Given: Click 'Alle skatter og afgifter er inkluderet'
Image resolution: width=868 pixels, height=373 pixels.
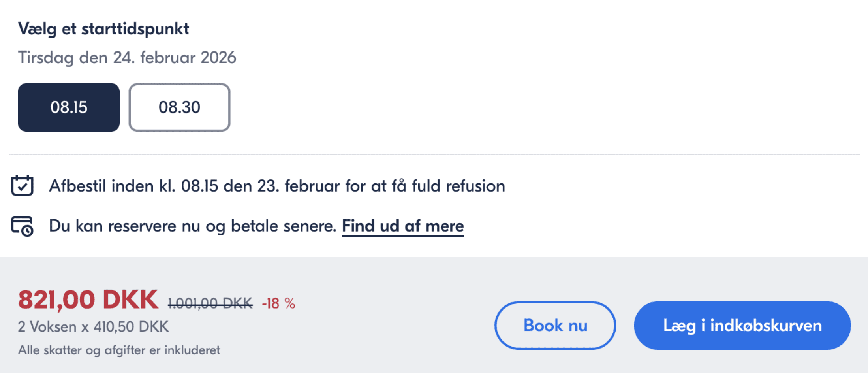Looking at the screenshot, I should 120,350.
